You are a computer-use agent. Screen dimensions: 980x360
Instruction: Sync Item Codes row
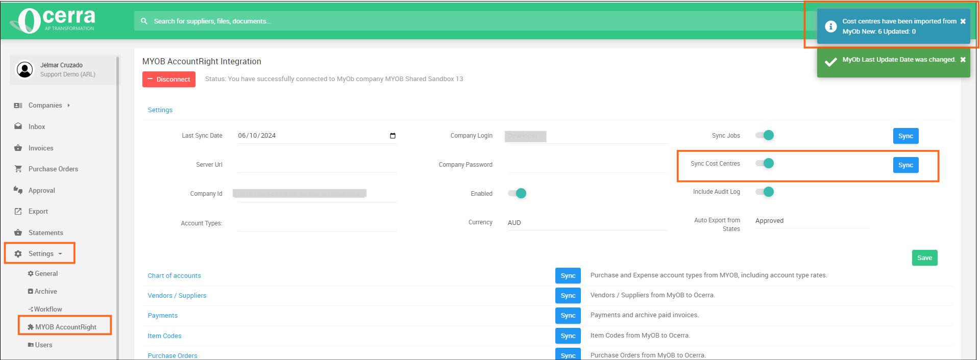click(x=568, y=336)
